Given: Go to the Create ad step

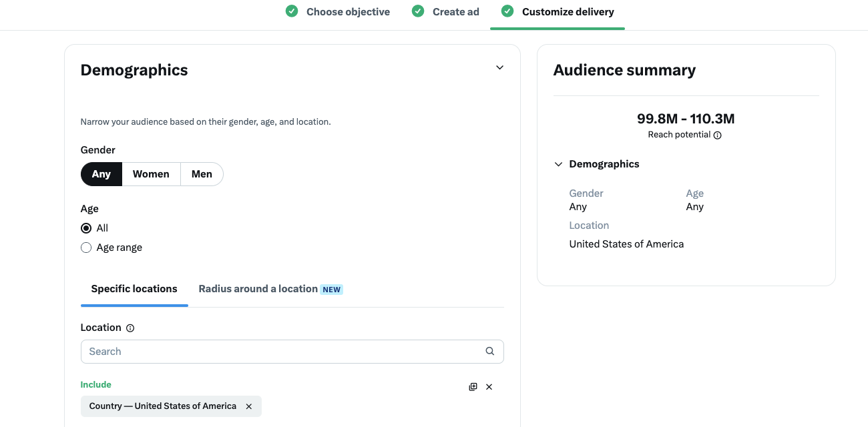Looking at the screenshot, I should pos(455,11).
